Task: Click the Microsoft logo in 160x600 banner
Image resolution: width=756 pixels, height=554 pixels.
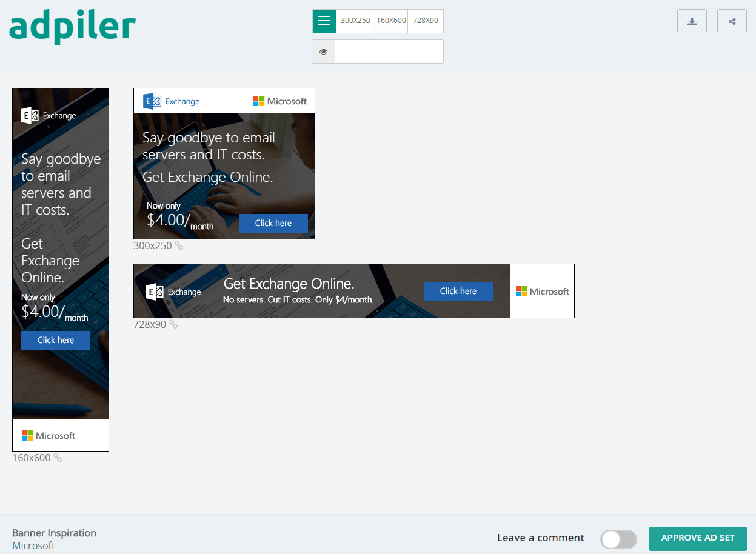Action: tap(49, 435)
